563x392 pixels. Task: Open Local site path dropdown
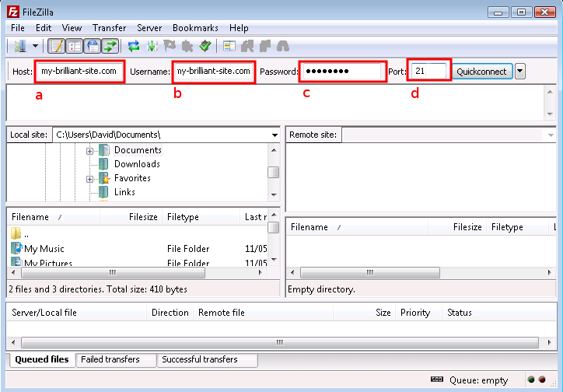(275, 135)
